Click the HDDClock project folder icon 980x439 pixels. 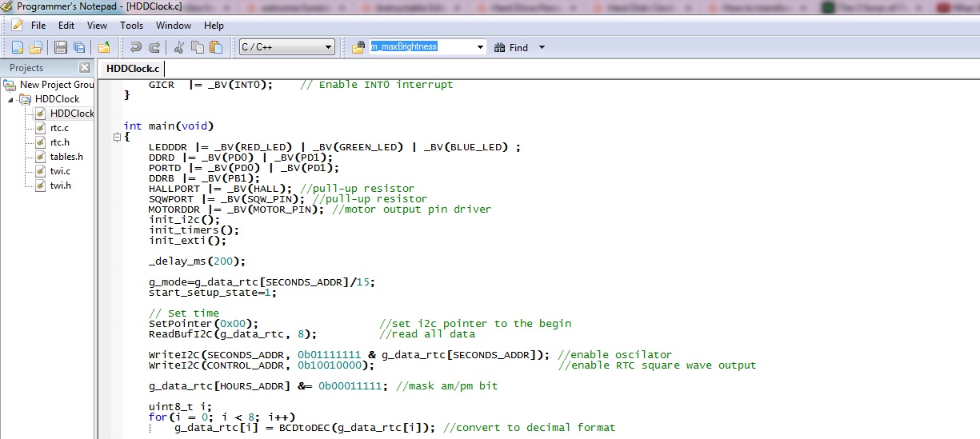pos(26,98)
